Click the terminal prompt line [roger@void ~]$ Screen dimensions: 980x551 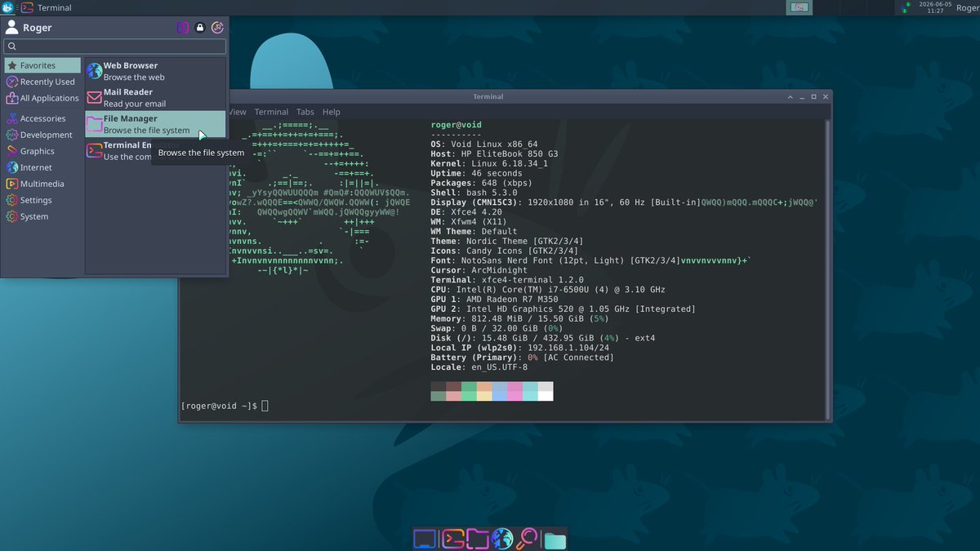click(219, 406)
